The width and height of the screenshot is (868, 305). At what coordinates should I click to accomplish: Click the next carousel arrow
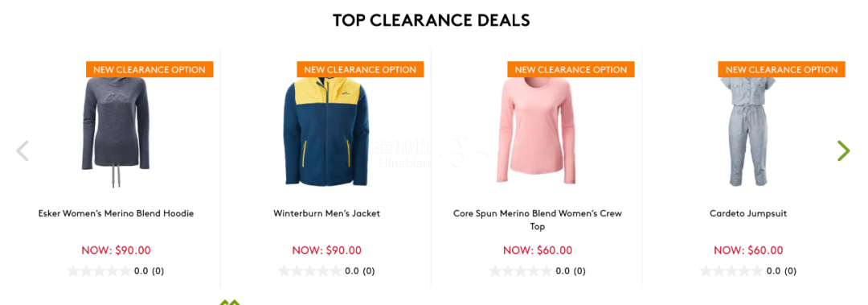843,150
